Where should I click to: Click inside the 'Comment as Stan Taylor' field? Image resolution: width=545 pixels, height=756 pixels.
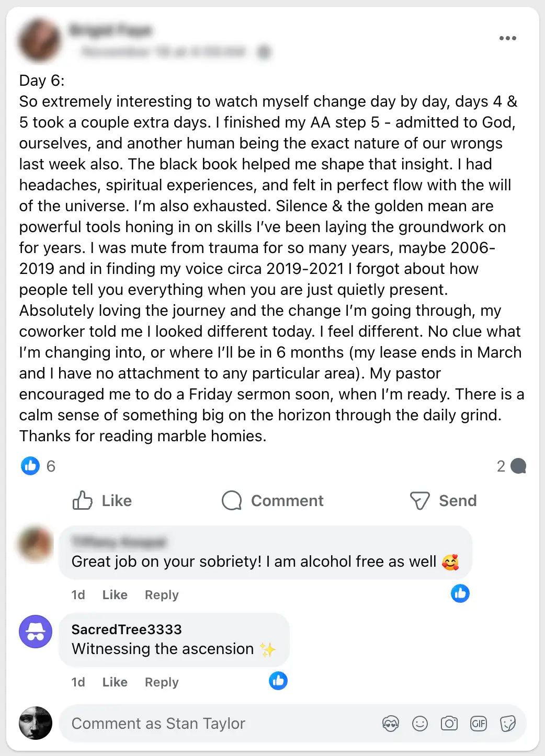coord(209,724)
